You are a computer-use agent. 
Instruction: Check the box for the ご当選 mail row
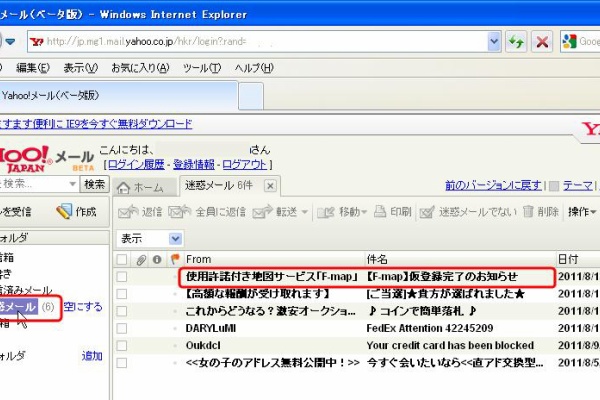[x=122, y=294]
